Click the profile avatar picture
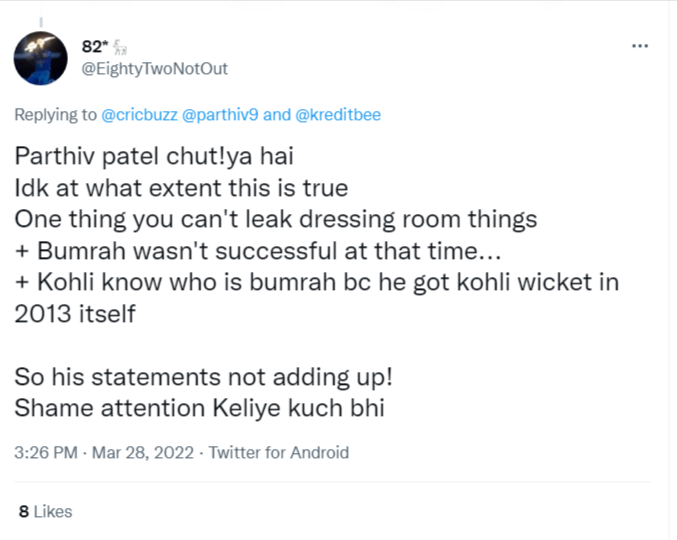This screenshot has width=677, height=540. coord(41,58)
